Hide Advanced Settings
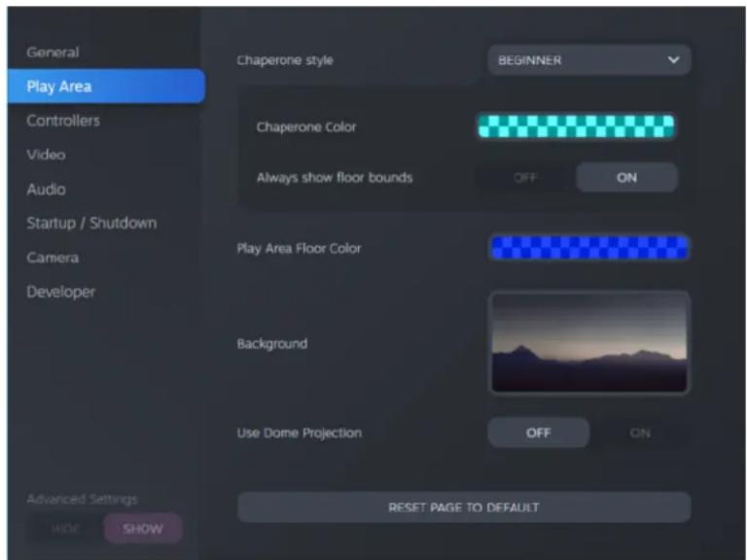747x560 pixels. click(65, 529)
